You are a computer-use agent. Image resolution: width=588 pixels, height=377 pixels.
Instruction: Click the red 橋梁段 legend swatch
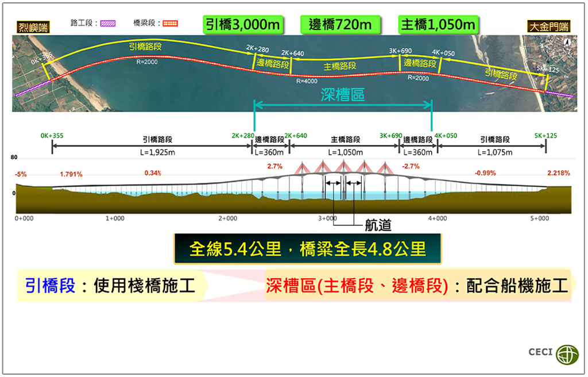pos(170,24)
